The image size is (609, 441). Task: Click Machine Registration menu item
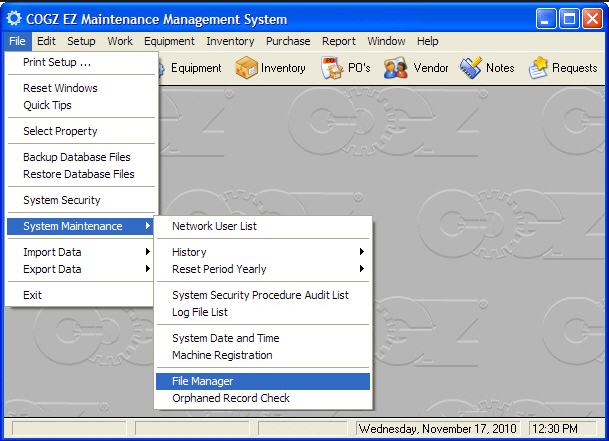pyautogui.click(x=222, y=355)
